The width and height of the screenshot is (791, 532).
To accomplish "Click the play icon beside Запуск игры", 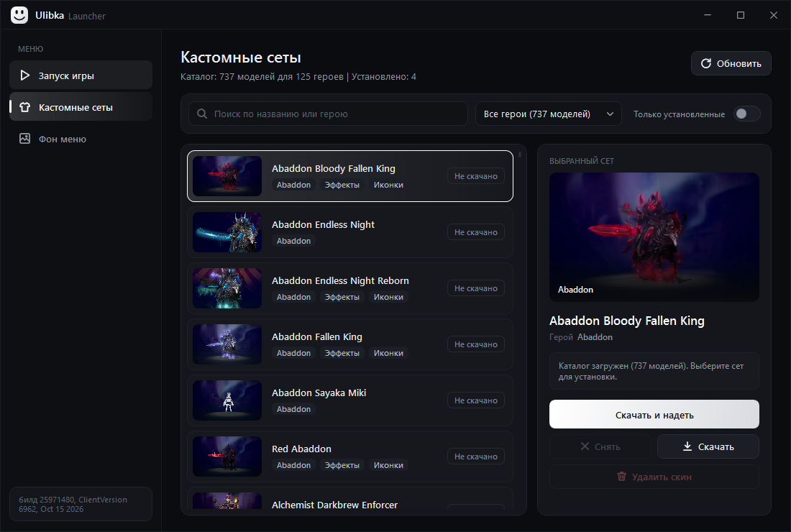I will coord(24,75).
